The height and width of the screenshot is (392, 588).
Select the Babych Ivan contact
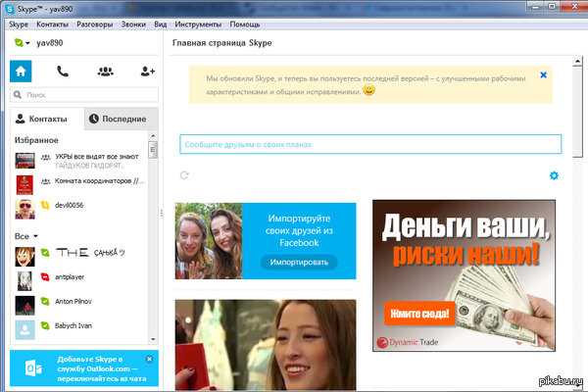(79, 329)
